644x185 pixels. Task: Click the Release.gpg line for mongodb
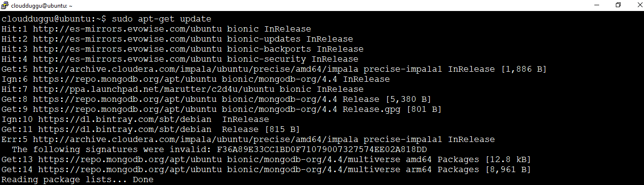222,109
